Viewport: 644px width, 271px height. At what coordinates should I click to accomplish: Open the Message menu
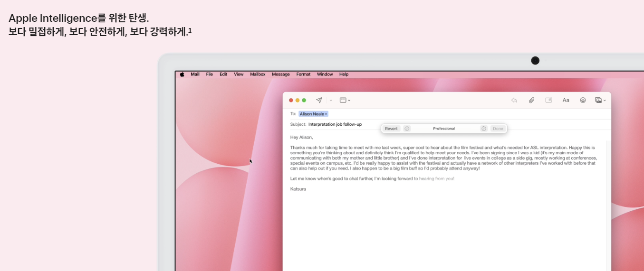[x=280, y=75]
